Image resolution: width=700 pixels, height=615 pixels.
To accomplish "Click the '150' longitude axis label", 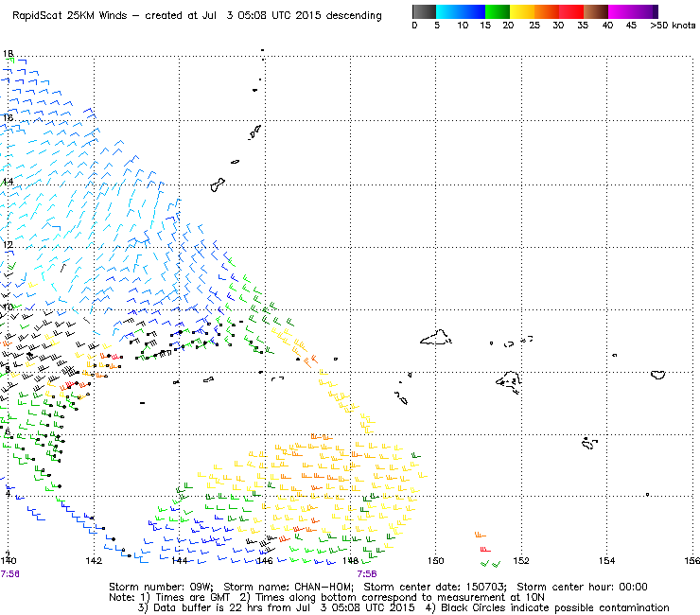I will [436, 560].
